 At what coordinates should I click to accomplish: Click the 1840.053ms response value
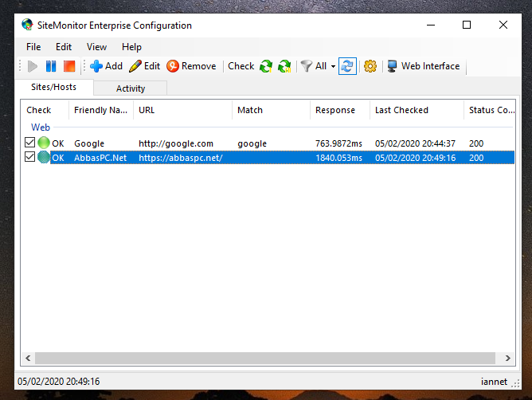[338, 158]
